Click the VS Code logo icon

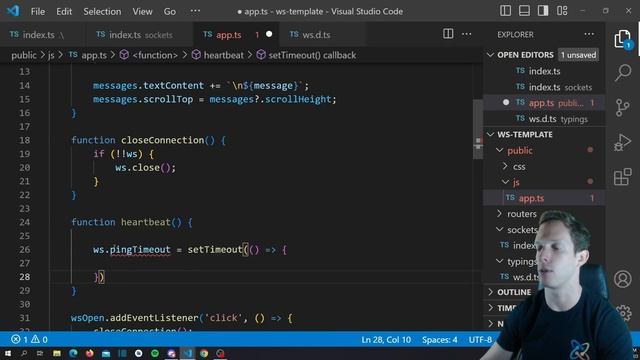coord(13,11)
